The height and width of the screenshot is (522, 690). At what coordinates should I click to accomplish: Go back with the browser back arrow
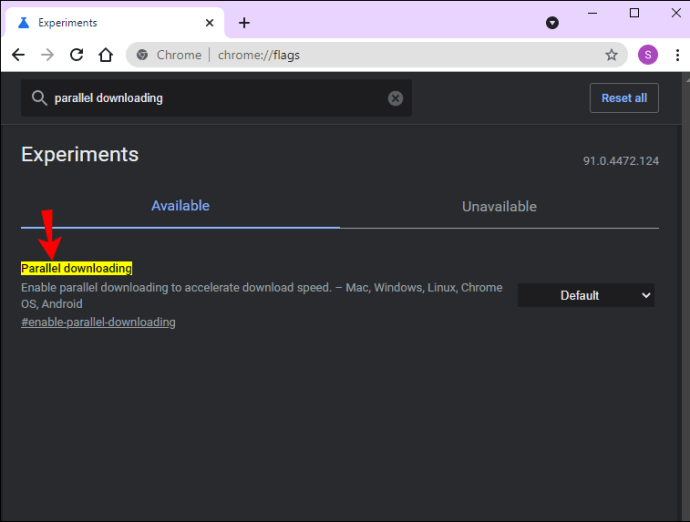click(18, 55)
